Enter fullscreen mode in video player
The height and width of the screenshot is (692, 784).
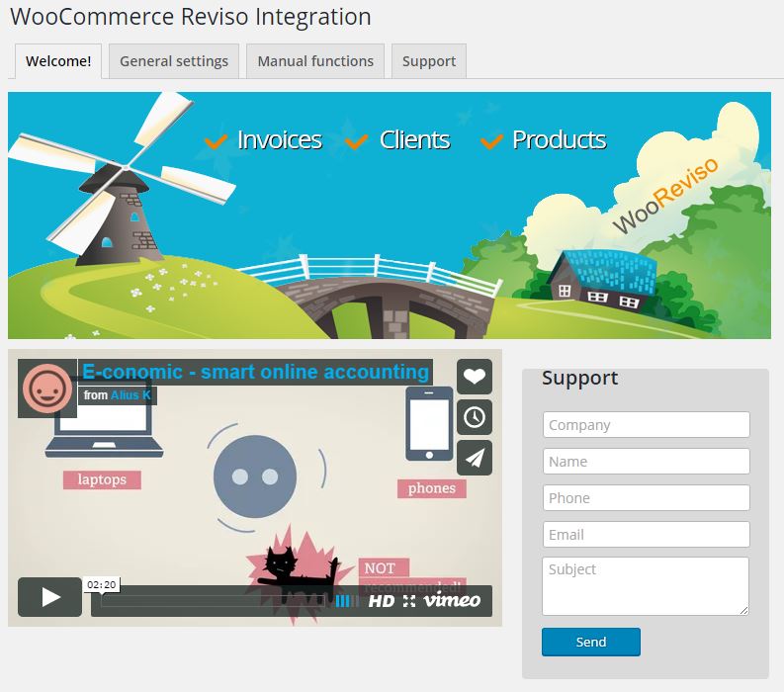[x=409, y=601]
